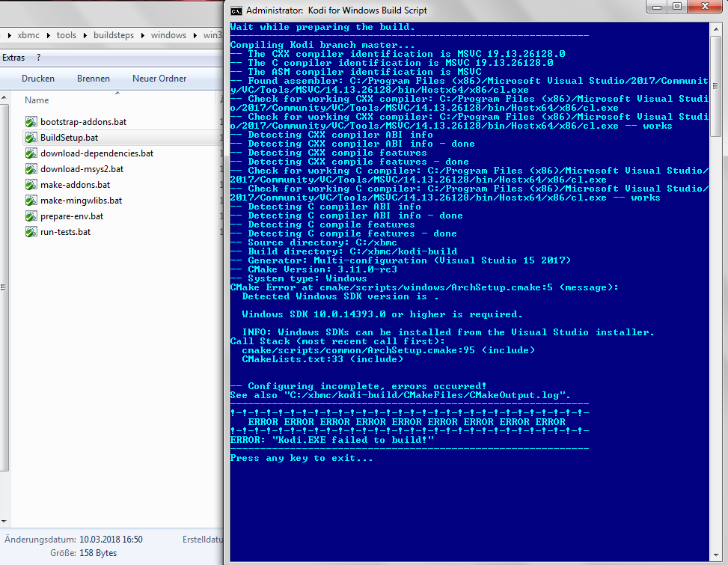
Task: Click the Änderungsdatum value 10.03.2018 16:50
Action: tap(111, 540)
